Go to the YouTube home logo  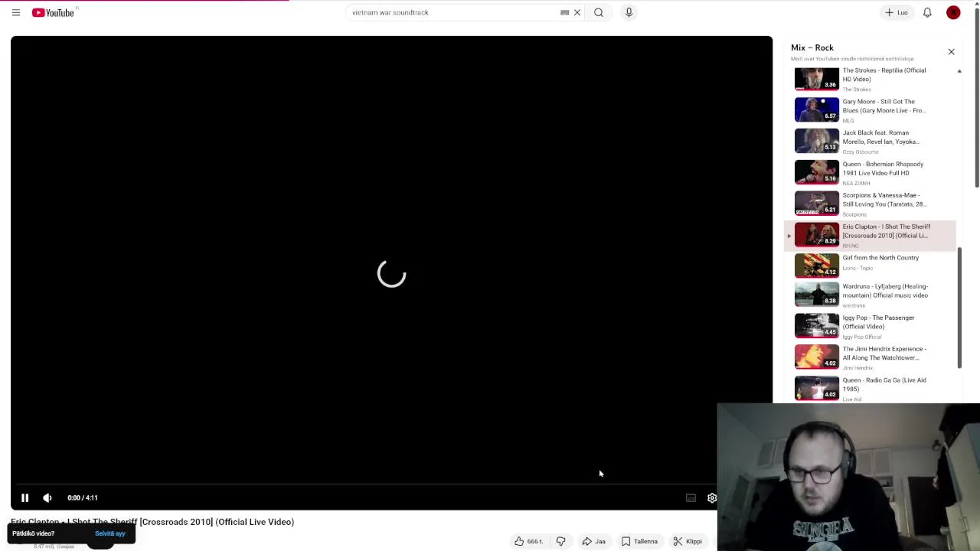click(x=54, y=12)
